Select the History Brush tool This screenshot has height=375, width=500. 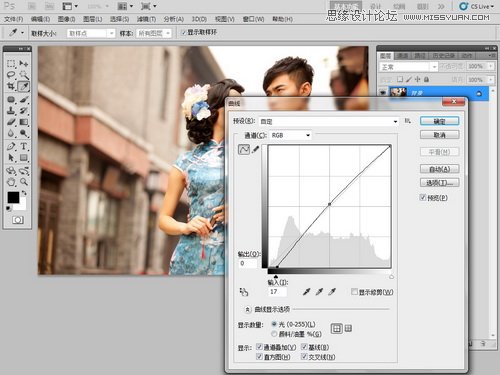24,111
